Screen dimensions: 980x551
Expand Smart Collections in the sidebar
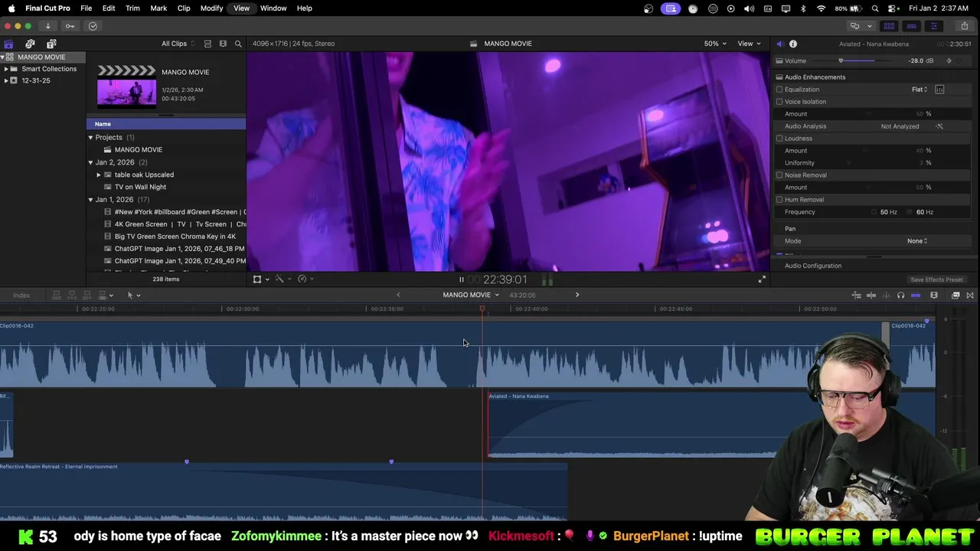coord(6,69)
